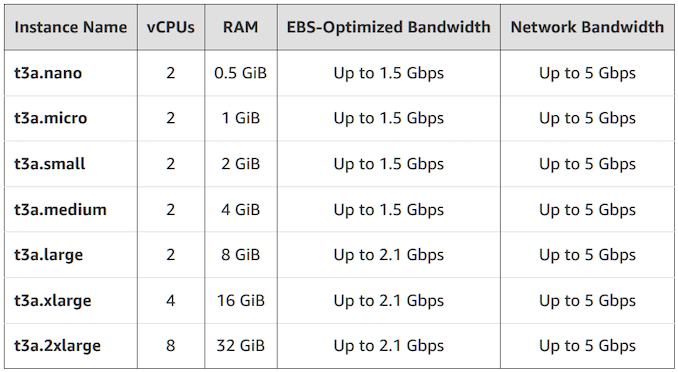This screenshot has height=372, width=678.
Task: Click the t3a.xlarge row label
Action: (x=53, y=301)
